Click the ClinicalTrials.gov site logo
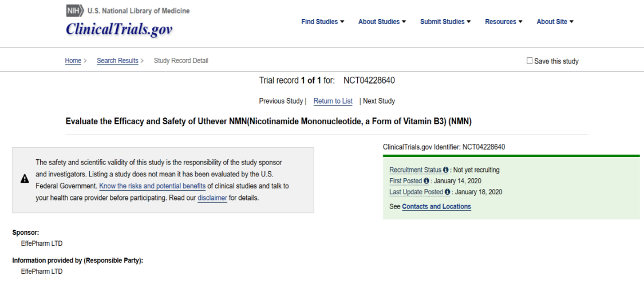This screenshot has height=295, width=644. [118, 29]
